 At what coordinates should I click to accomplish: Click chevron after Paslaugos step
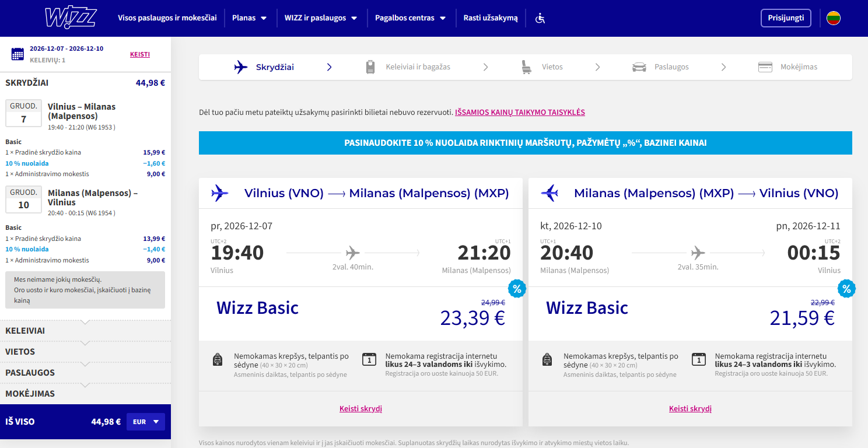tap(723, 67)
